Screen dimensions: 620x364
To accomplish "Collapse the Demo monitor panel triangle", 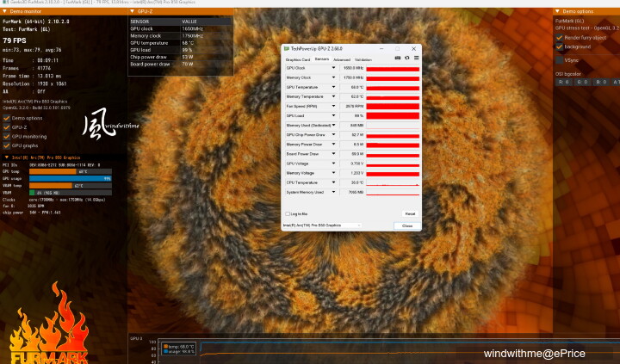I will coord(3,12).
